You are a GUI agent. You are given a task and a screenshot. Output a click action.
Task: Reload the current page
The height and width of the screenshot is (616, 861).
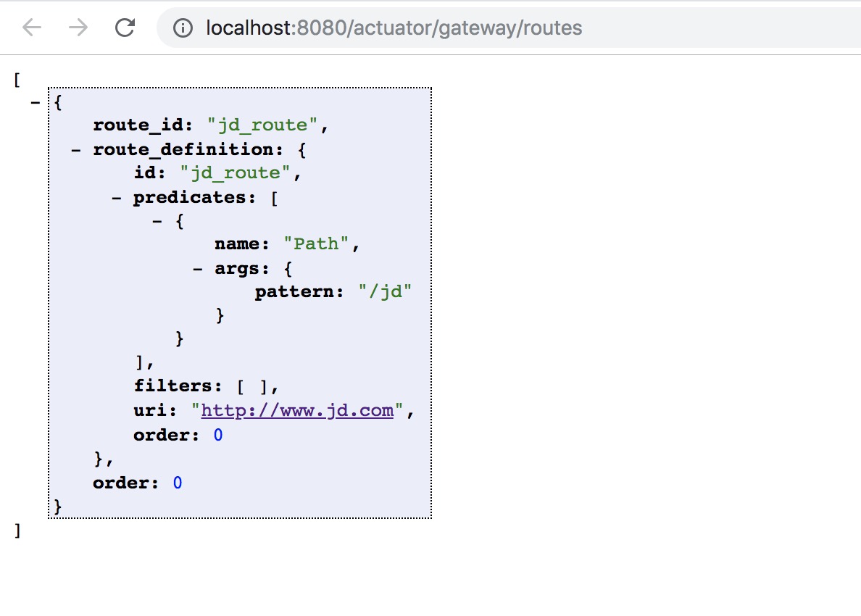click(125, 28)
